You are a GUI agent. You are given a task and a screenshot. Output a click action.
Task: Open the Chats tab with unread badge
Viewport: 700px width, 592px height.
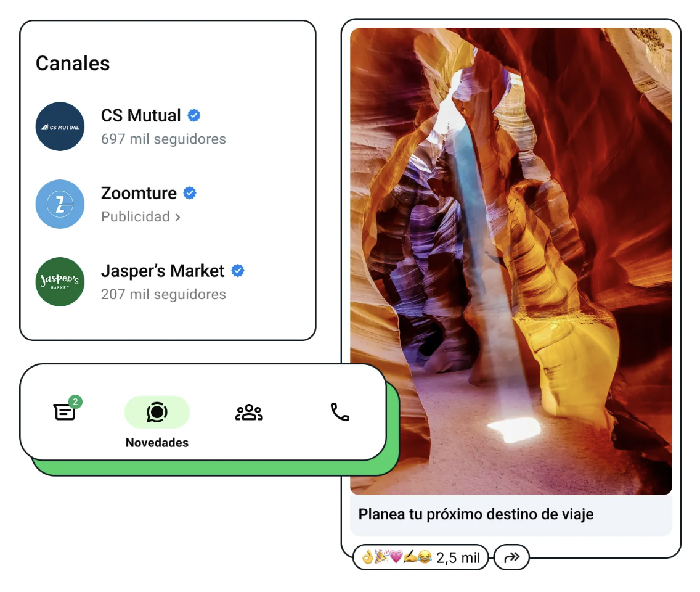pyautogui.click(x=66, y=409)
